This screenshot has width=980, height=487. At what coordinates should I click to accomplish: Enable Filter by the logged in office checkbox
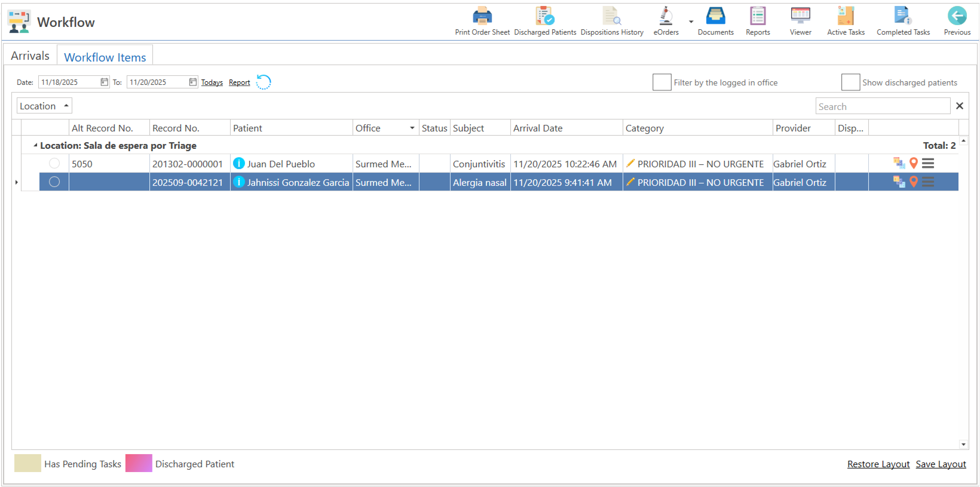tap(661, 82)
